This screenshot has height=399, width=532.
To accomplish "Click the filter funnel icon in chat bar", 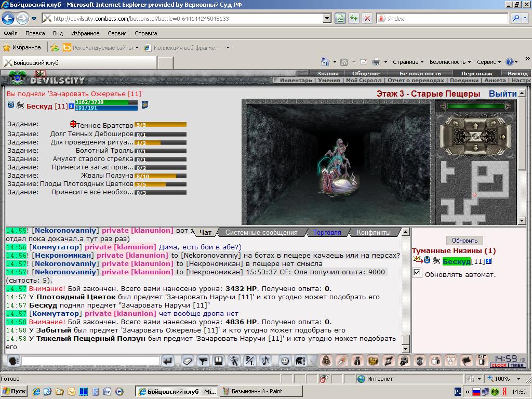I will click(203, 361).
